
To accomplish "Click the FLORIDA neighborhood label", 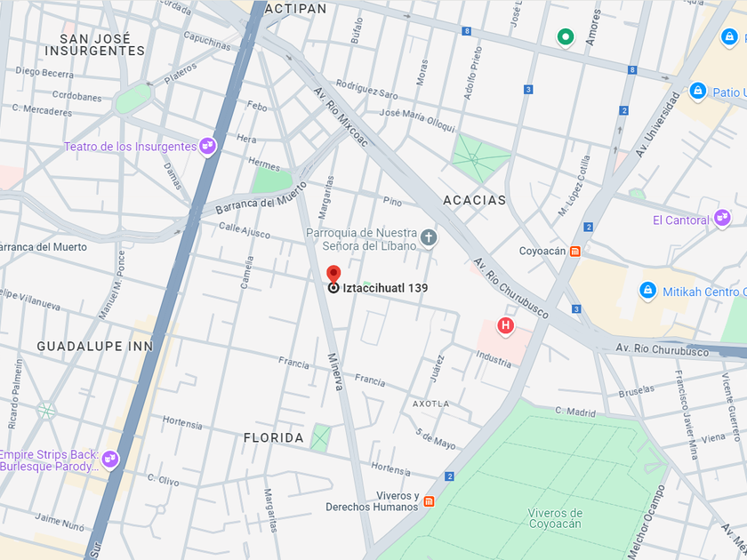I will [274, 438].
